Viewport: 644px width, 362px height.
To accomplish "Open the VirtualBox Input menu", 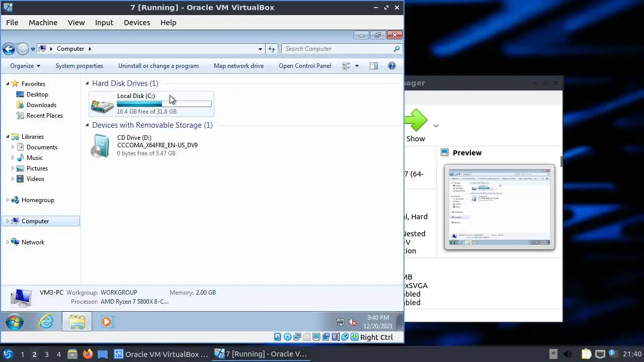I will (104, 22).
